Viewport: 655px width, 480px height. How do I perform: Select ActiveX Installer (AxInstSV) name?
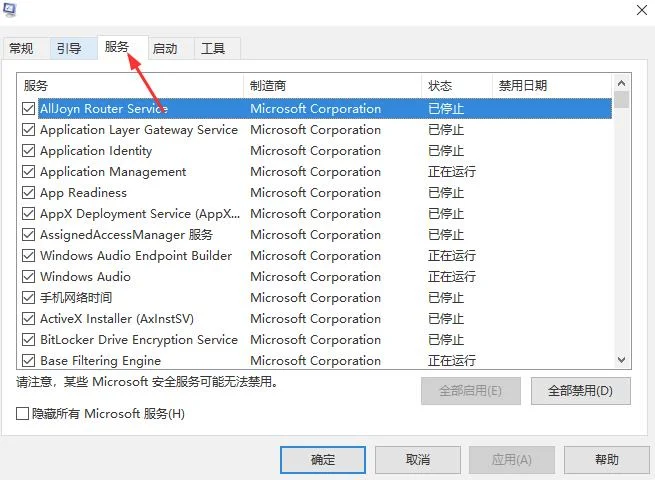coord(117,319)
